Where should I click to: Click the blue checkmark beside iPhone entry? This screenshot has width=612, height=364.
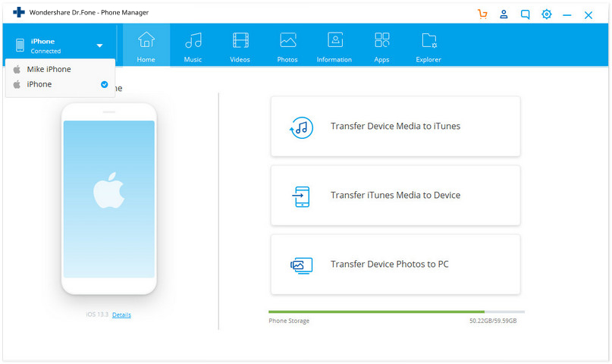pos(104,84)
